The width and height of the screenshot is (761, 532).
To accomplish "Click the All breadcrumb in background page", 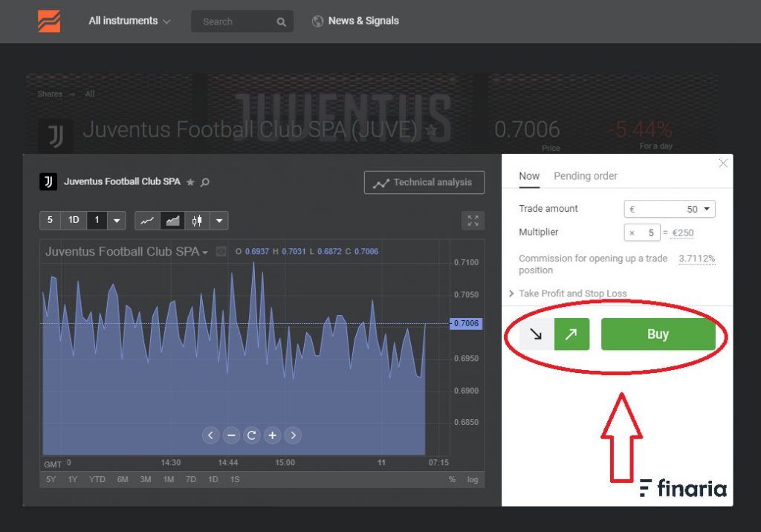I will tap(90, 94).
